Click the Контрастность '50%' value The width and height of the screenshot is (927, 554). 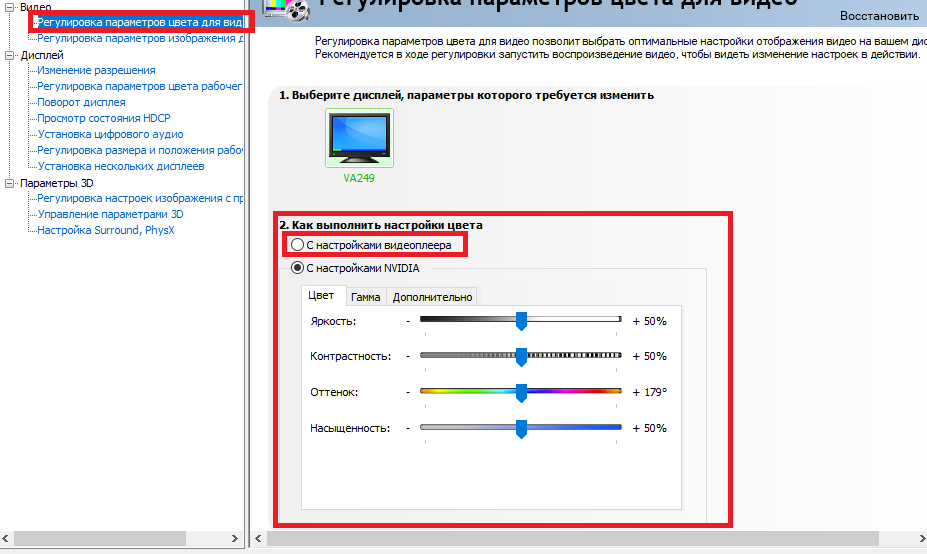pos(655,357)
